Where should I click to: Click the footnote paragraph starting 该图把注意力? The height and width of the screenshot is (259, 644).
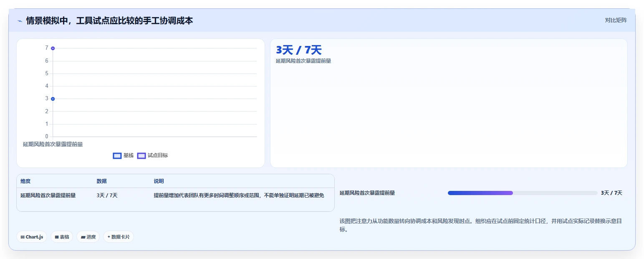pos(481,225)
